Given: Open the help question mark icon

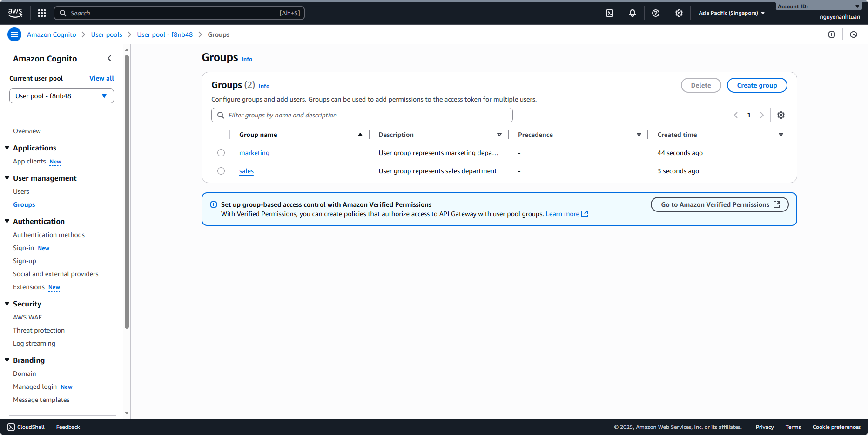Looking at the screenshot, I should (655, 13).
